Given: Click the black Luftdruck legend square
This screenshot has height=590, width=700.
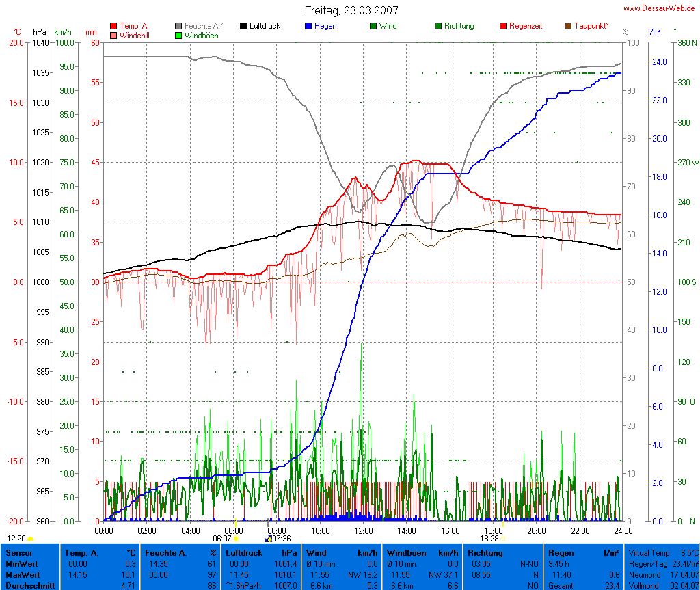Looking at the screenshot, I should pos(243,27).
